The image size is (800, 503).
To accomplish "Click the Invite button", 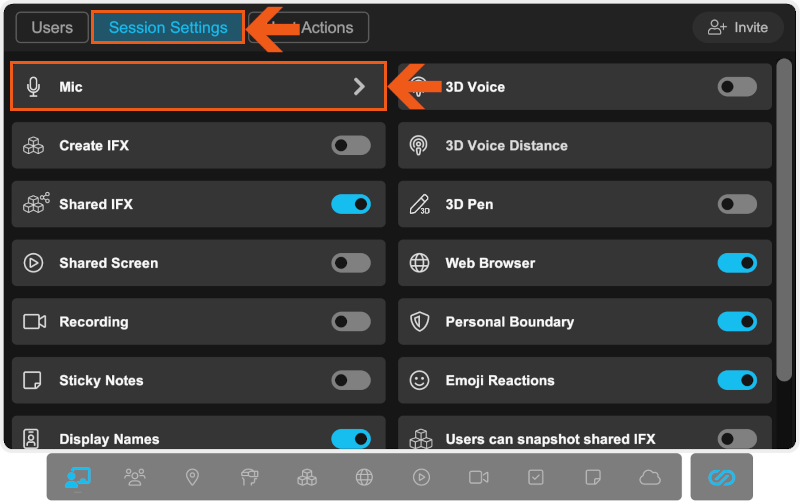I will (738, 28).
